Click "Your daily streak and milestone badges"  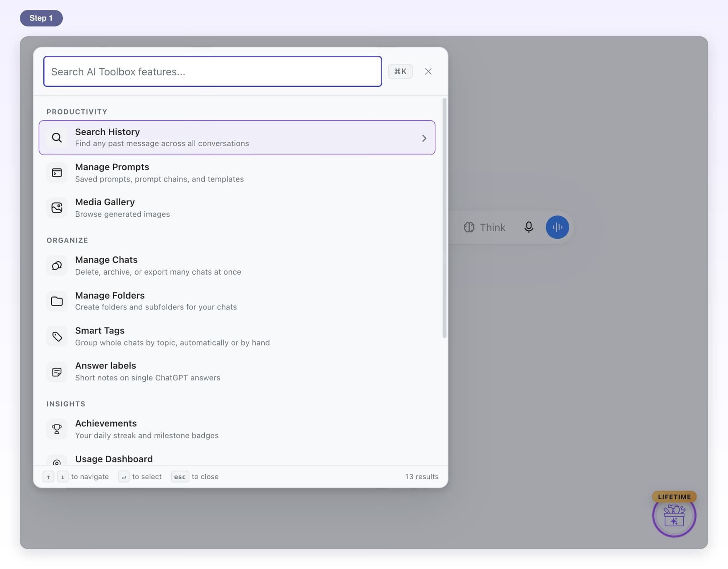pos(147,435)
